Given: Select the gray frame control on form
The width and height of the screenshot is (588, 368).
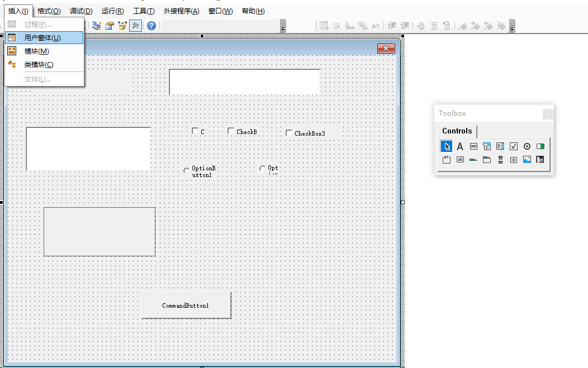Looking at the screenshot, I should coord(99,232).
